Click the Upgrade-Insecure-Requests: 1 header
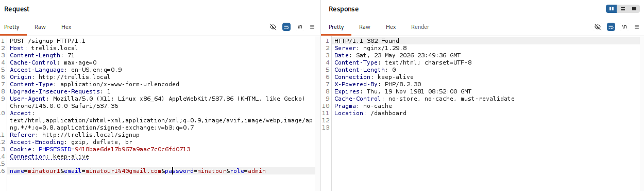The width and height of the screenshot is (644, 191). tap(60, 91)
